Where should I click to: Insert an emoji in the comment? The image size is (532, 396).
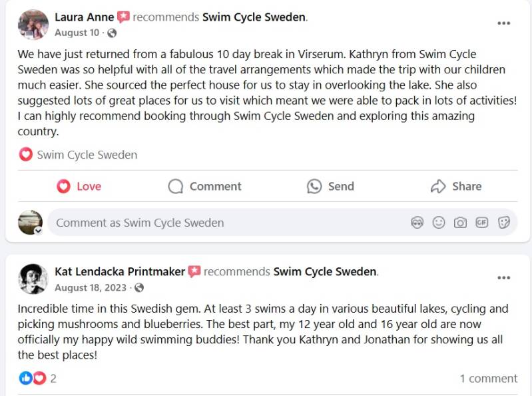pyautogui.click(x=439, y=223)
